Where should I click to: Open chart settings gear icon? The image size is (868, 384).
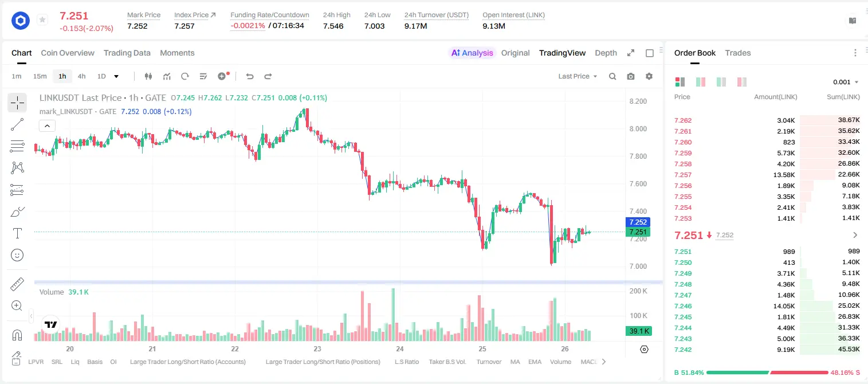tap(649, 76)
